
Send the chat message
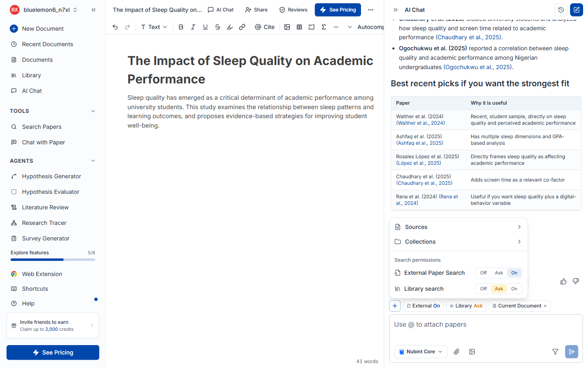[x=572, y=352]
